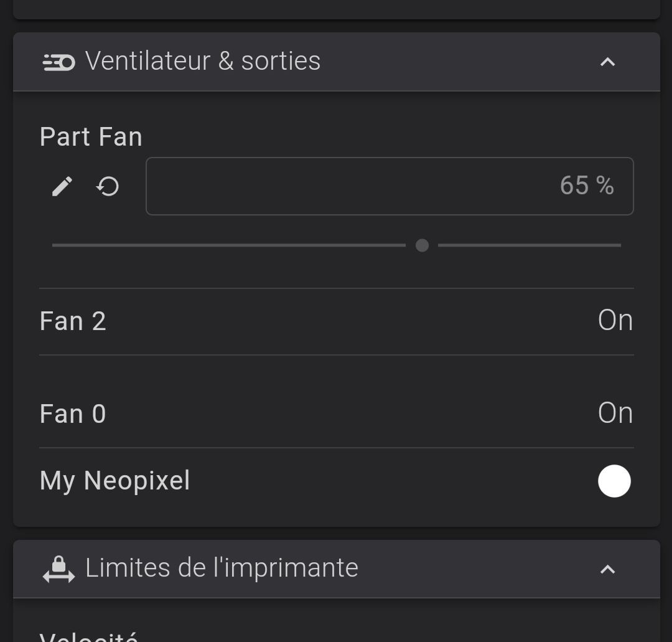Screen dimensions: 672x642
Task: Click the pencil edit icon for Part Fan
Action: 62,186
